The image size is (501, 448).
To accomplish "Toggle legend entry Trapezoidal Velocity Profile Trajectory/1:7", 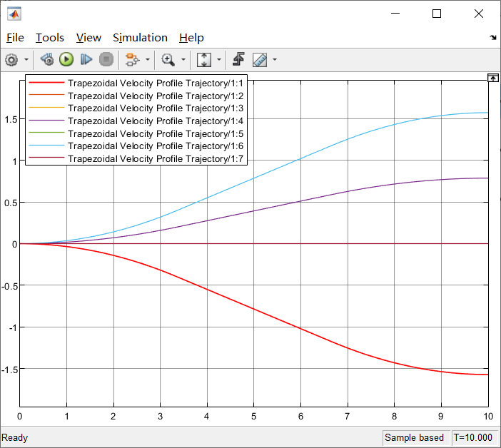I will [x=136, y=158].
